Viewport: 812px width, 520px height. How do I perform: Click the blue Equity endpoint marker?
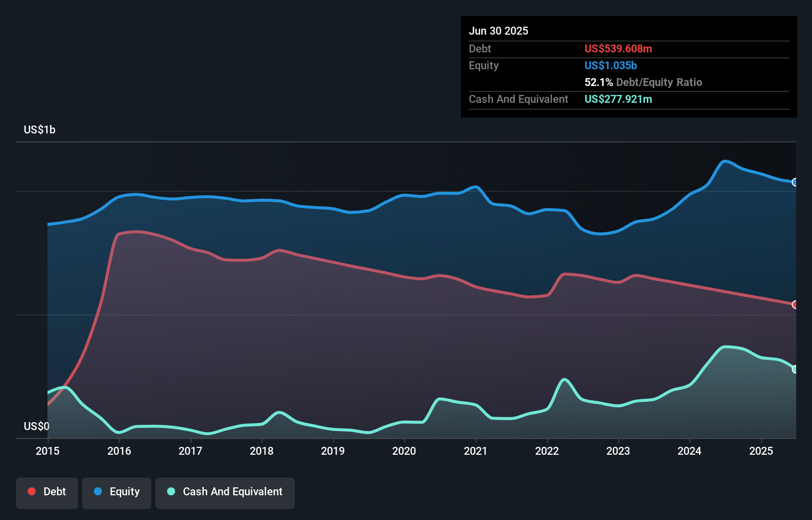point(795,182)
